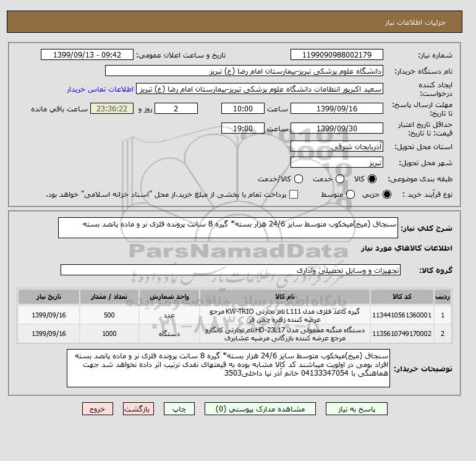Click the unit cell دستگاه
The height and width of the screenshot is (461, 476).
169,334
